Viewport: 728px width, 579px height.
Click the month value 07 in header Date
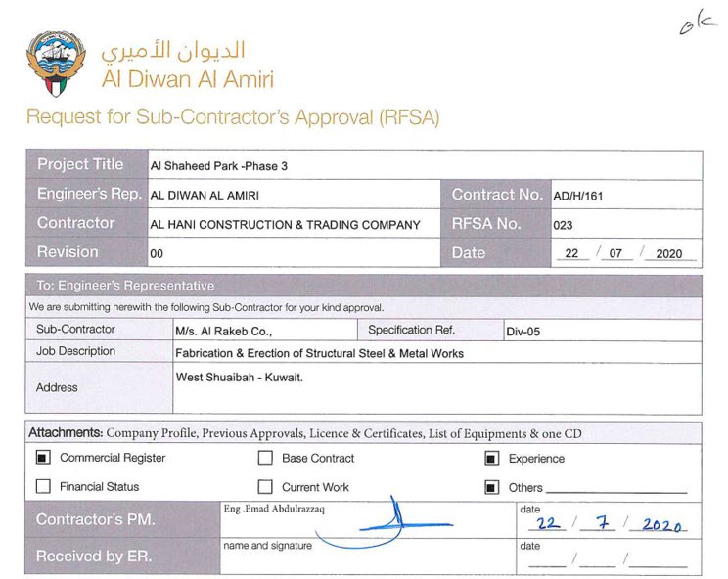point(615,253)
